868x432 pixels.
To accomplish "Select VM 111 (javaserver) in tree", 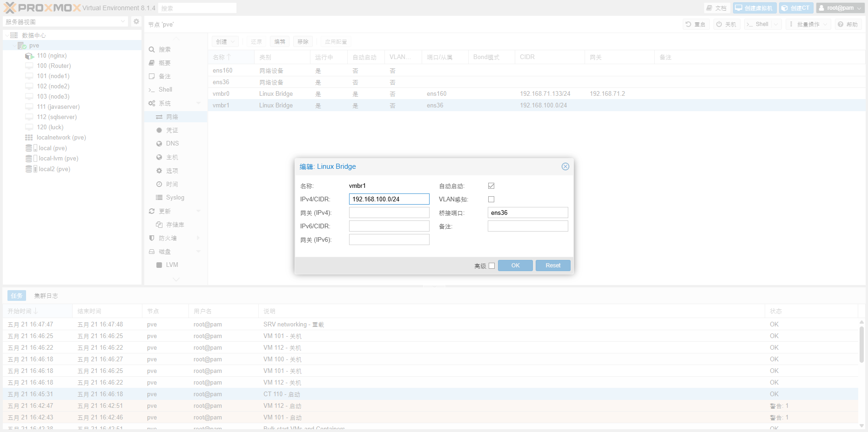I will click(58, 107).
